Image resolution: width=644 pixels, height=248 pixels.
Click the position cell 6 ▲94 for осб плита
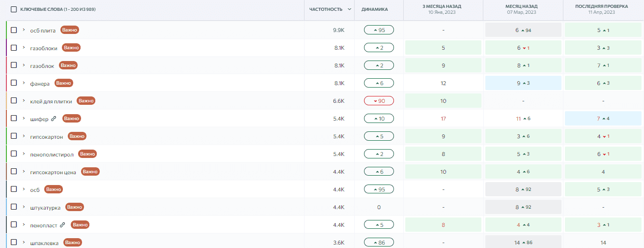(x=523, y=30)
